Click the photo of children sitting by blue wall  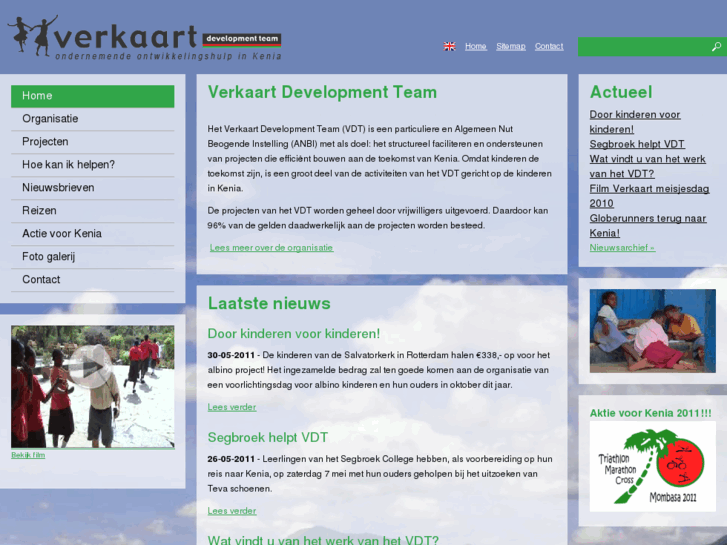(652, 331)
